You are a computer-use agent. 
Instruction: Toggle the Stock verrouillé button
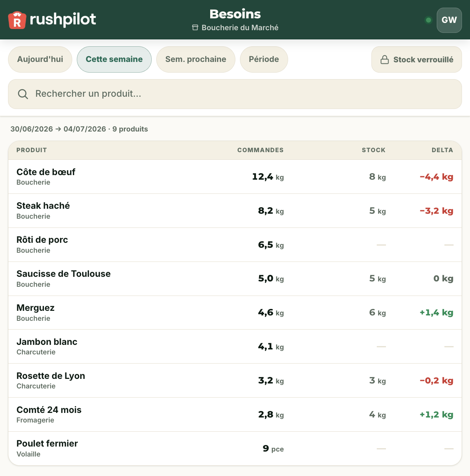(x=417, y=59)
